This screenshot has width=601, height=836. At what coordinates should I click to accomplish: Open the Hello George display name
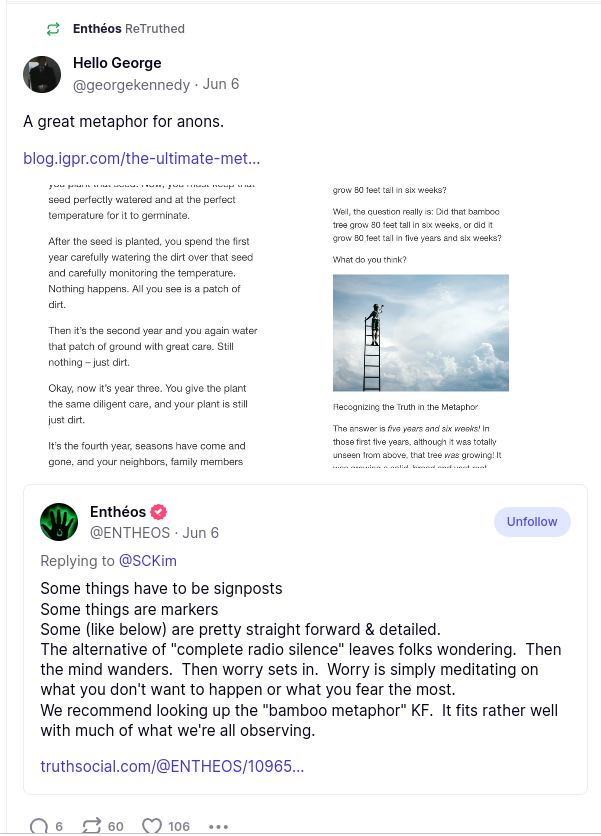117,63
